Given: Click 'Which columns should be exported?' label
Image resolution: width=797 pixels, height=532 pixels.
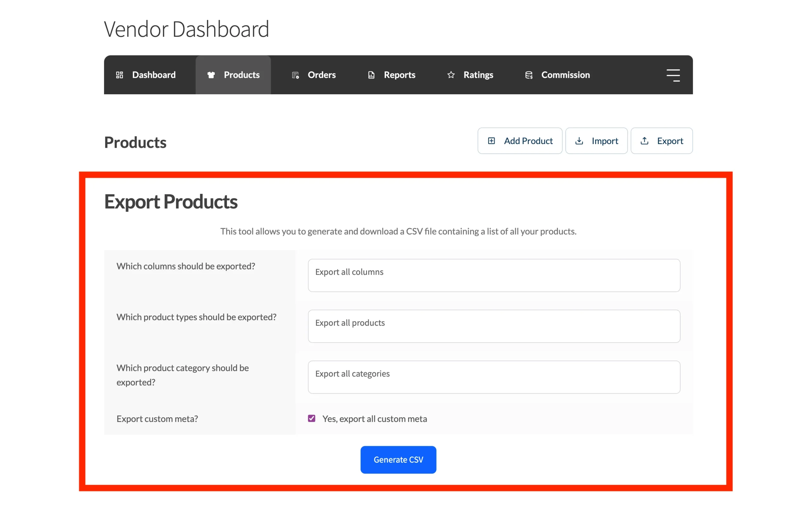Looking at the screenshot, I should pos(186,266).
